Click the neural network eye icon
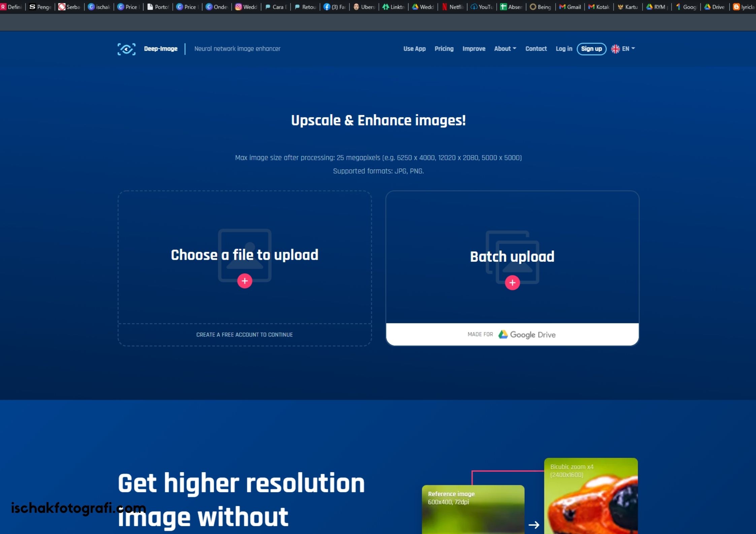 [126, 48]
